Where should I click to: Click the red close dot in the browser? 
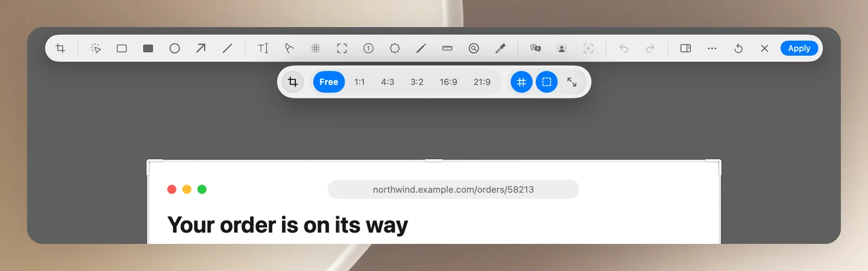coord(172,189)
